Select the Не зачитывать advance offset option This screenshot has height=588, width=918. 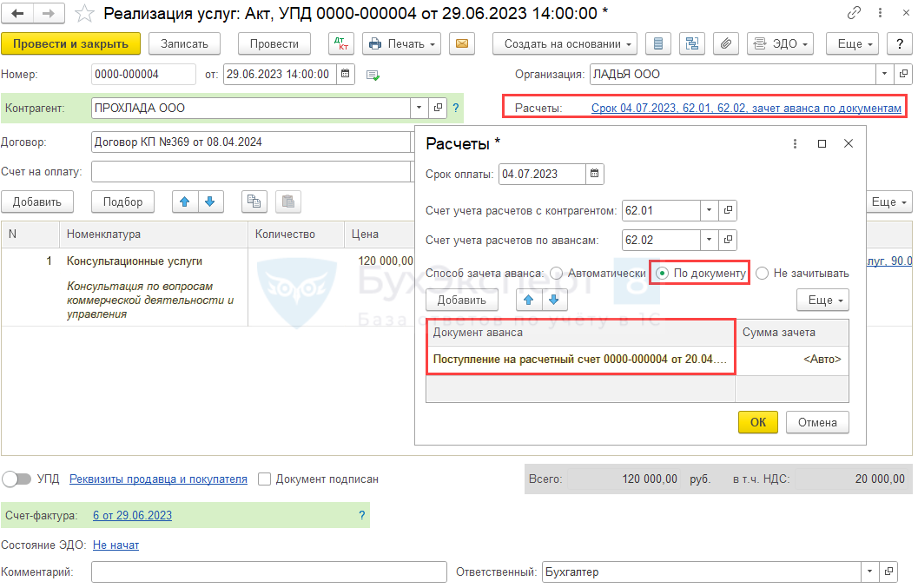click(763, 274)
